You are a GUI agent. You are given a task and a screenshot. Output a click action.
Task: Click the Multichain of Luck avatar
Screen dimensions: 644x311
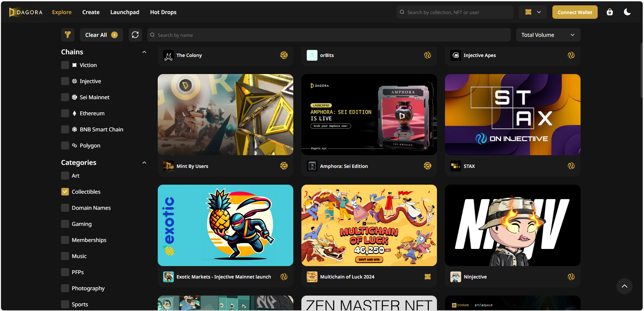coord(312,277)
